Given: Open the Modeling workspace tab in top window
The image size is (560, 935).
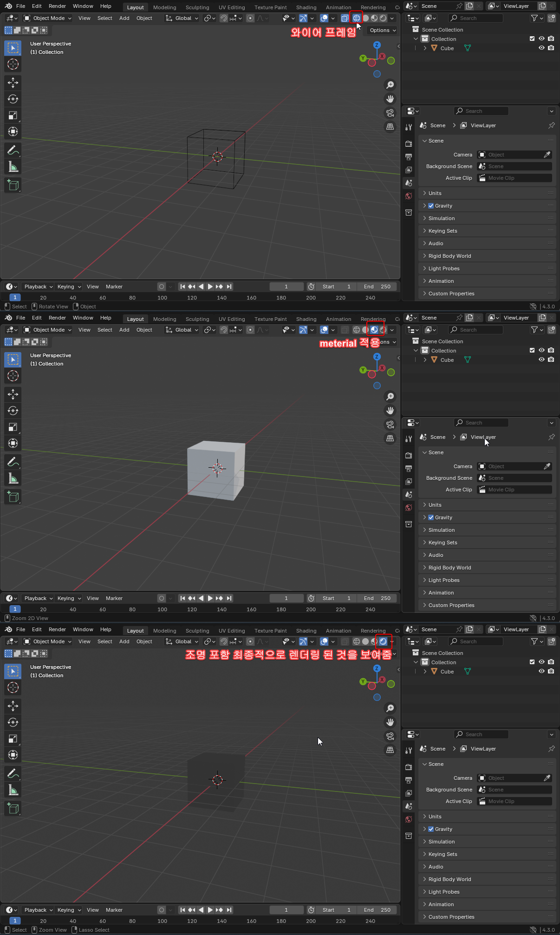Looking at the screenshot, I should [x=165, y=7].
